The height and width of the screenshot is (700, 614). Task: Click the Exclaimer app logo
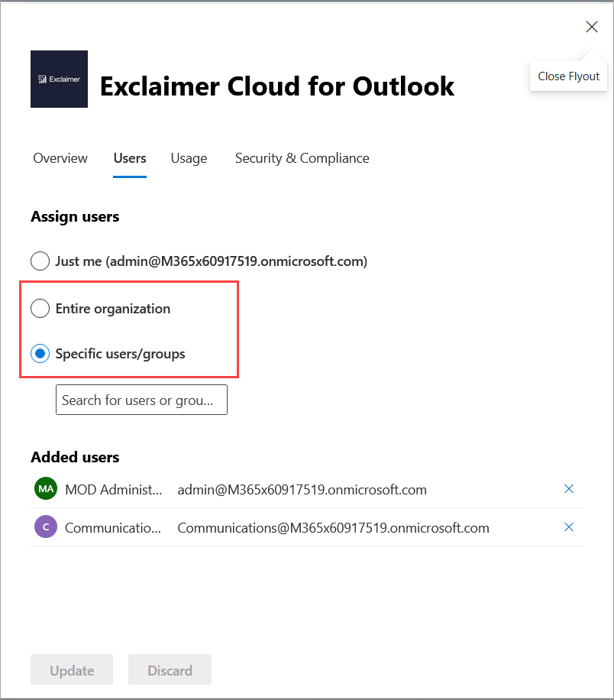(x=59, y=79)
